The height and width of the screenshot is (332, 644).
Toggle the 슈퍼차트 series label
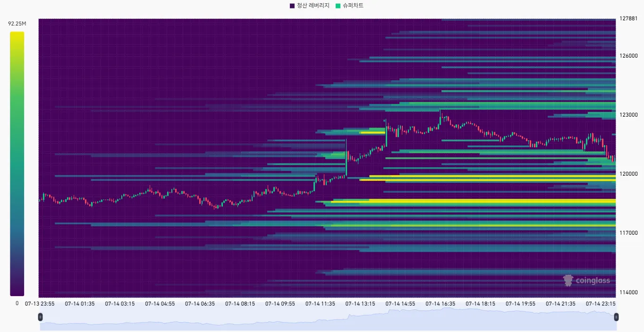tap(353, 6)
